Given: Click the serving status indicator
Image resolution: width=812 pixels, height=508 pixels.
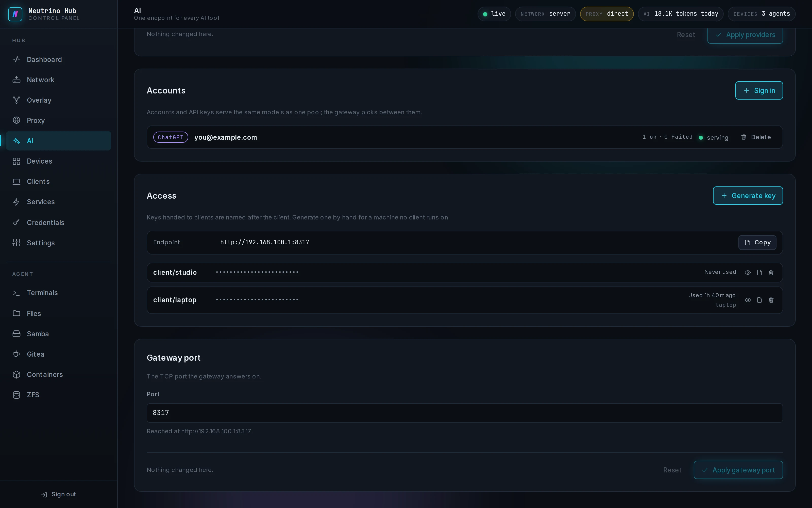Looking at the screenshot, I should point(713,137).
